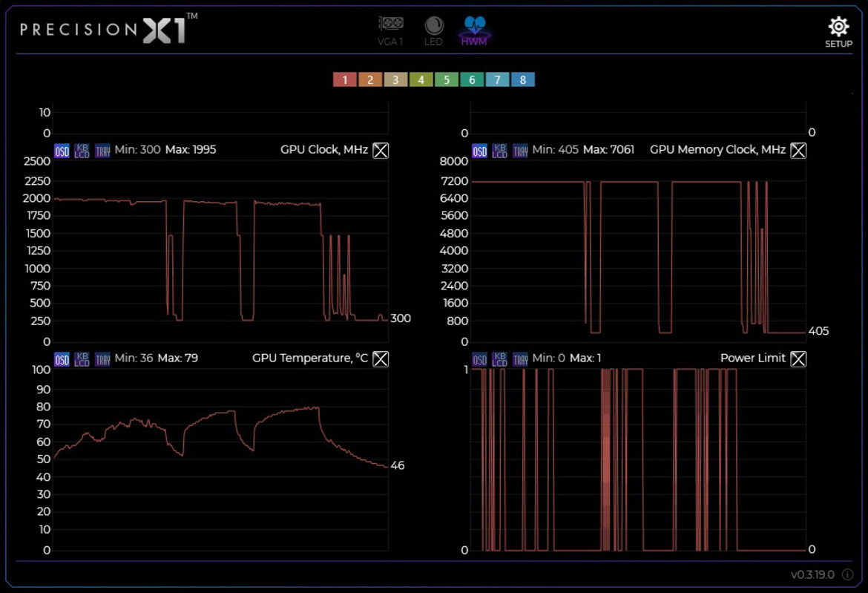The width and height of the screenshot is (868, 593).
Task: Click the current GPU clock reading 300
Action: 401,318
